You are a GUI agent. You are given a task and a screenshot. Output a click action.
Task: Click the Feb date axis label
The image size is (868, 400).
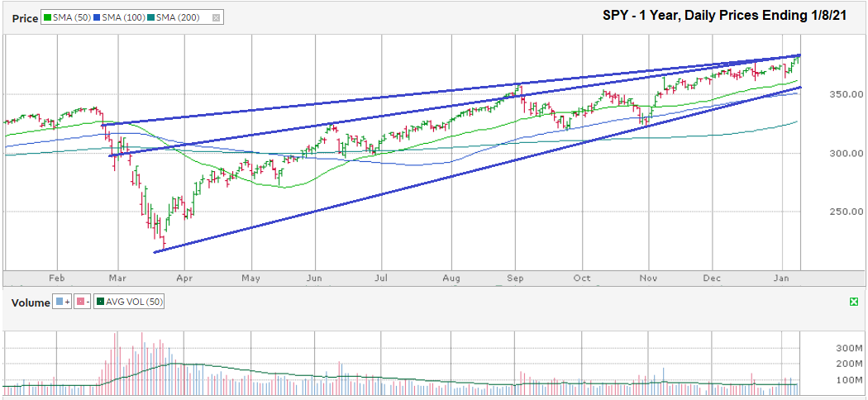(x=58, y=279)
